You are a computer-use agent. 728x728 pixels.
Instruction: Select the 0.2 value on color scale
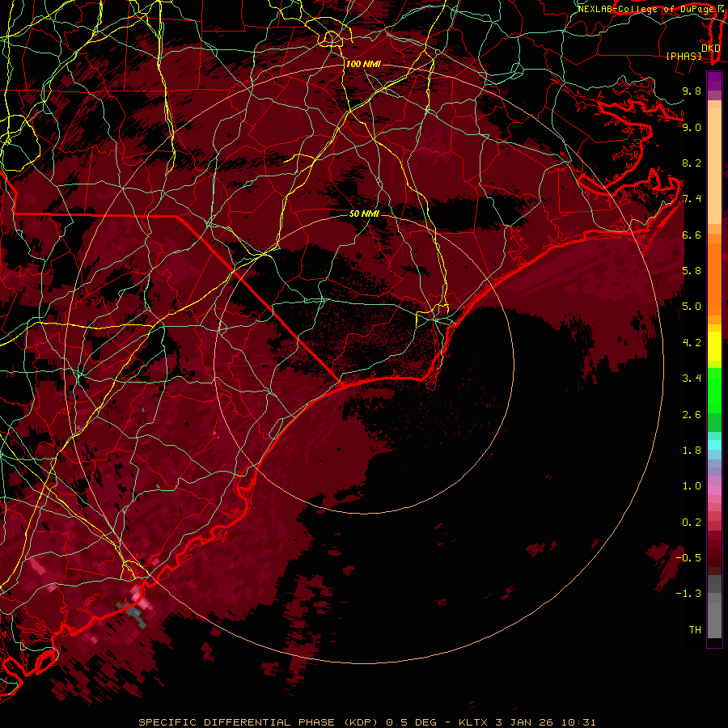(x=692, y=523)
